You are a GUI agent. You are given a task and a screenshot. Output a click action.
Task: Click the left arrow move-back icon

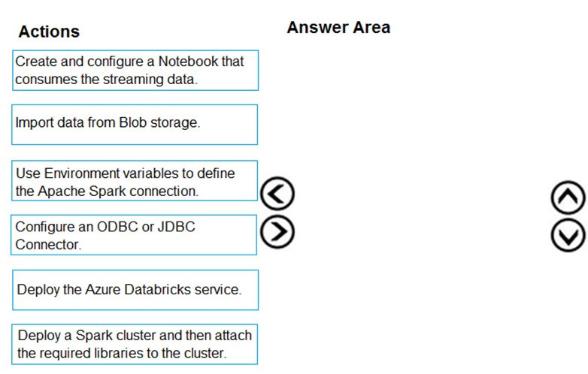pyautogui.click(x=277, y=193)
